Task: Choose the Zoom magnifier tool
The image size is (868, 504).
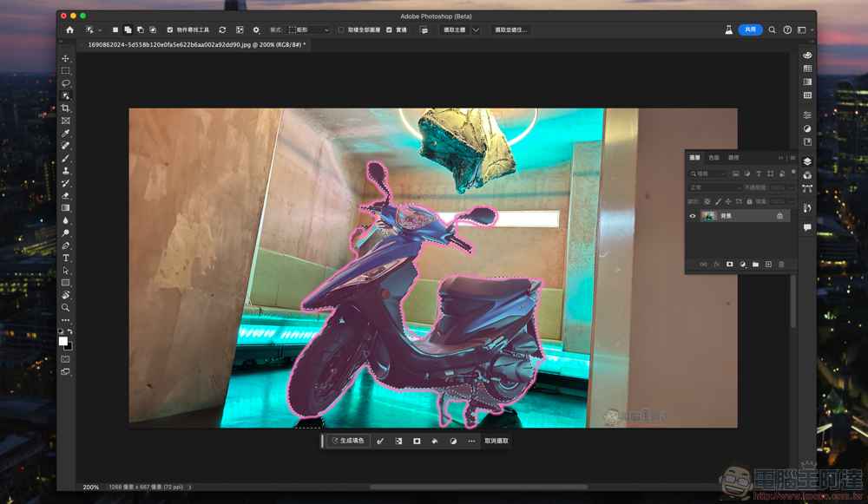Action: click(x=66, y=308)
